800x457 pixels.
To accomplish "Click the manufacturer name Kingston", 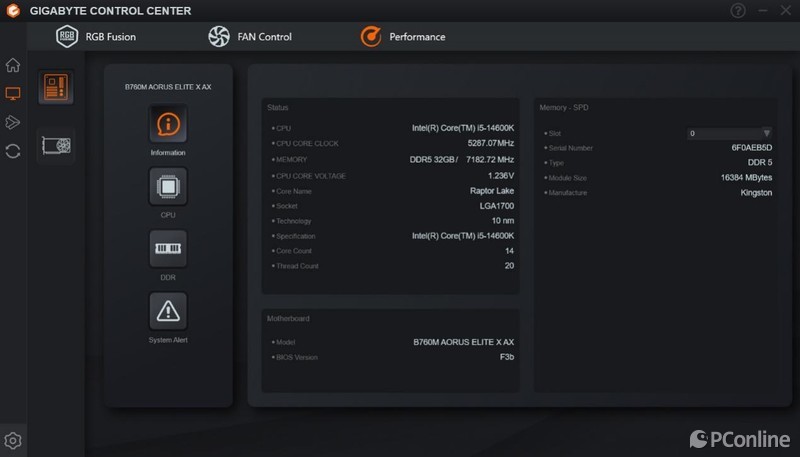I will (756, 193).
